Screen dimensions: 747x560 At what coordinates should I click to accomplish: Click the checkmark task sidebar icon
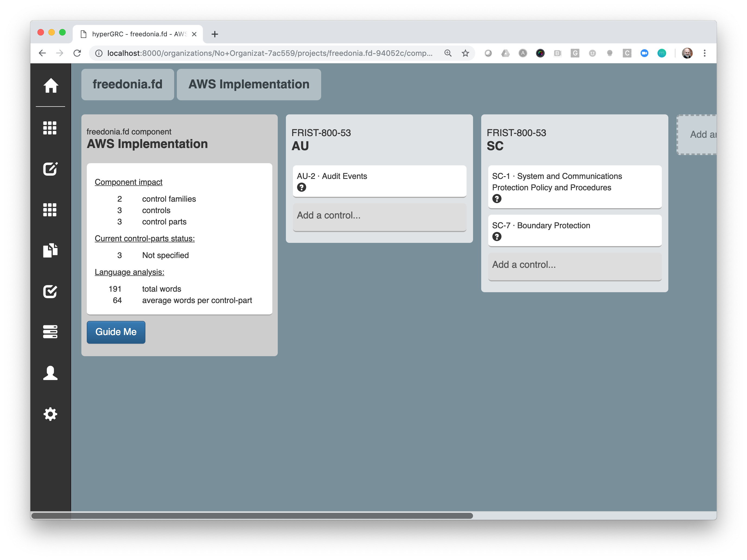(50, 291)
